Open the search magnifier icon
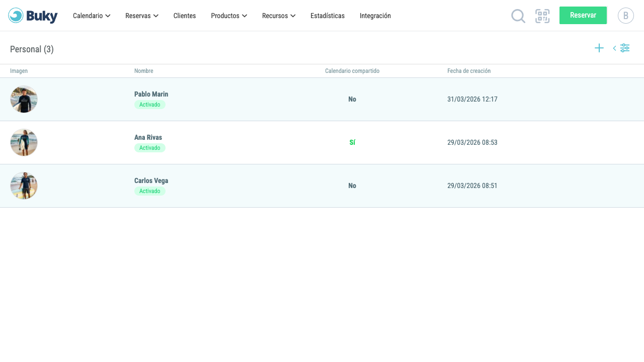The height and width of the screenshot is (362, 644). pyautogui.click(x=518, y=16)
